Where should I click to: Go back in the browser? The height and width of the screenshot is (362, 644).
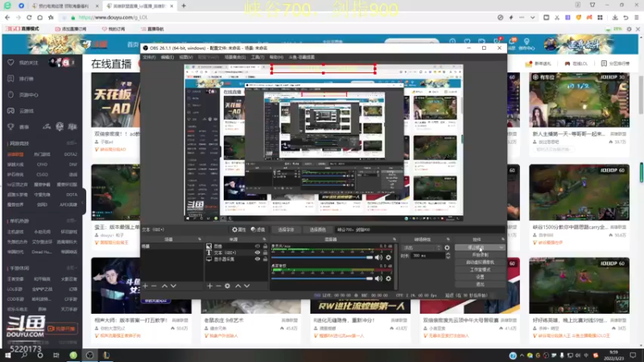click(x=7, y=17)
